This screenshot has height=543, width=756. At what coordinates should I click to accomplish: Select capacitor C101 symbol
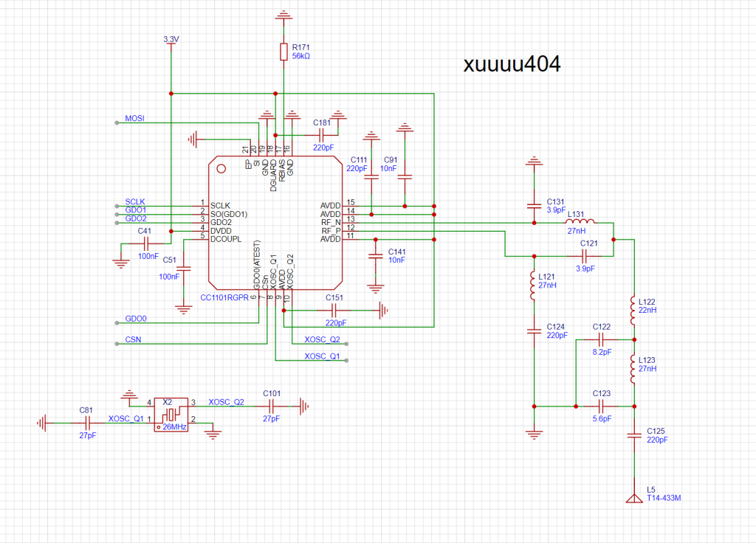pyautogui.click(x=271, y=405)
